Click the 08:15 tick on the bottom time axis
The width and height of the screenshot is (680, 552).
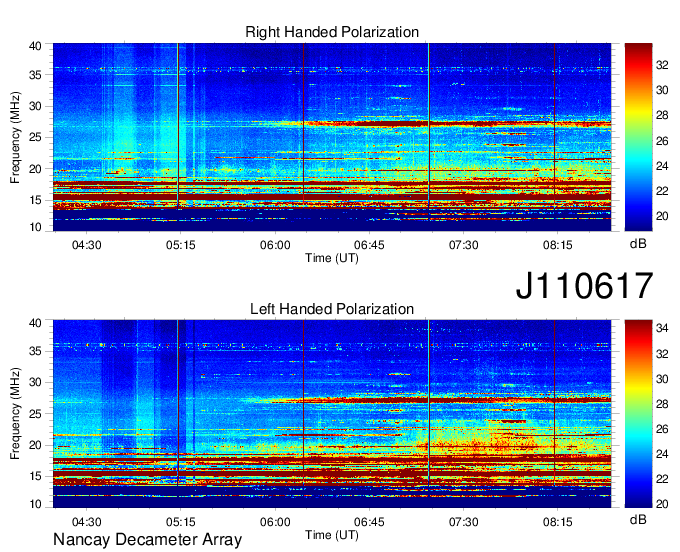[x=558, y=522]
